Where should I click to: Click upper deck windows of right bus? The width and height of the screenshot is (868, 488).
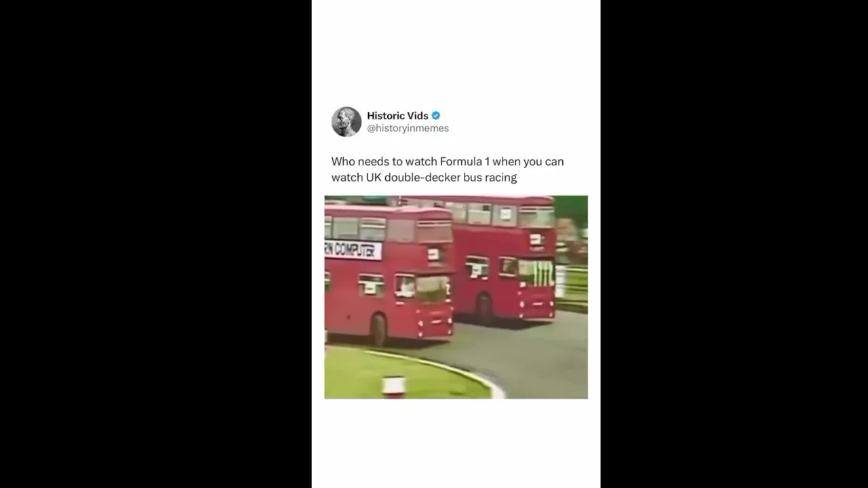[x=500, y=216]
